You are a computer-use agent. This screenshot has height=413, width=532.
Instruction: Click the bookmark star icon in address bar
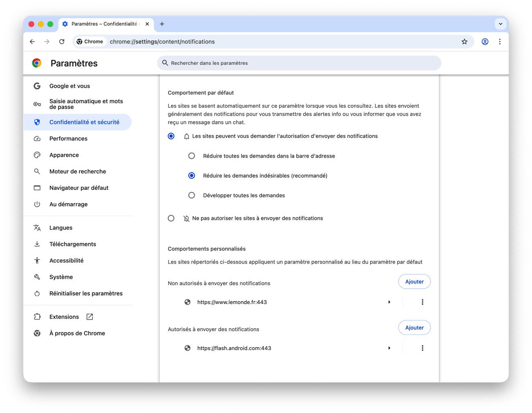[464, 41]
